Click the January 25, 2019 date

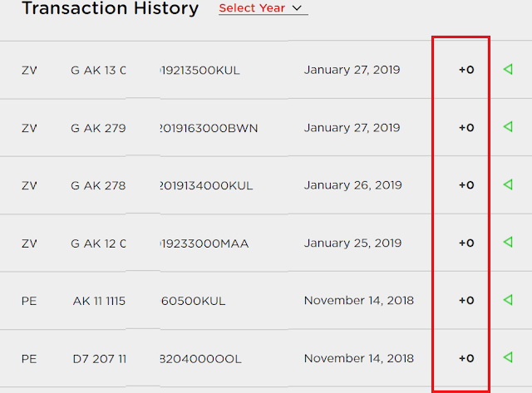352,243
